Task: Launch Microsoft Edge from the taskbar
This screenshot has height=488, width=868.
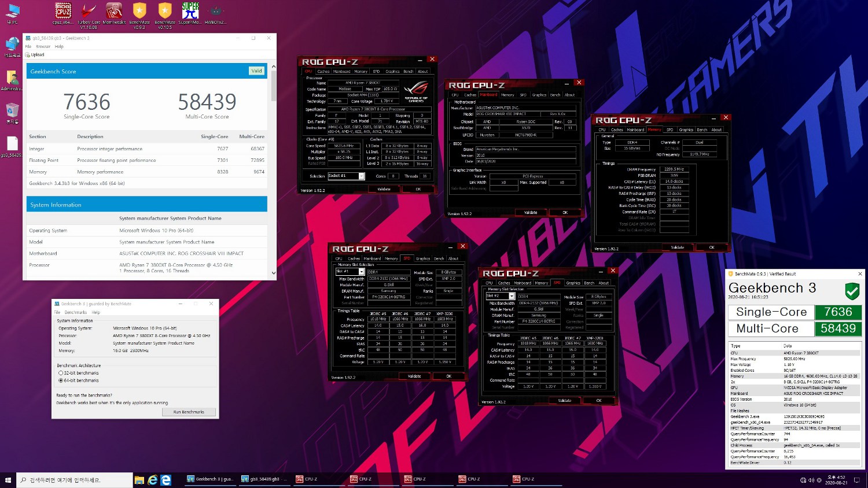Action: [165, 480]
